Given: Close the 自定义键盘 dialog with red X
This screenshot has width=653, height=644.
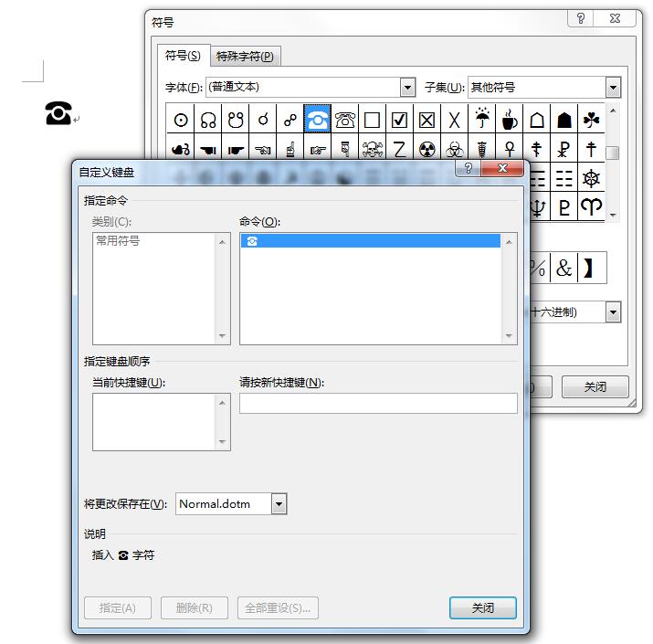Looking at the screenshot, I should pos(502,168).
